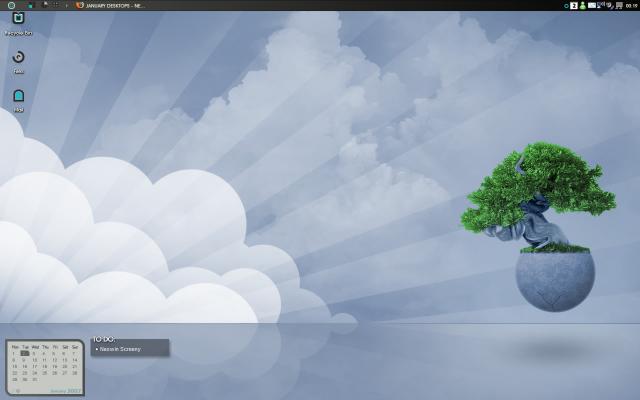Click the TO DO heading on the notes widget
This screenshot has width=640, height=400.
click(104, 339)
